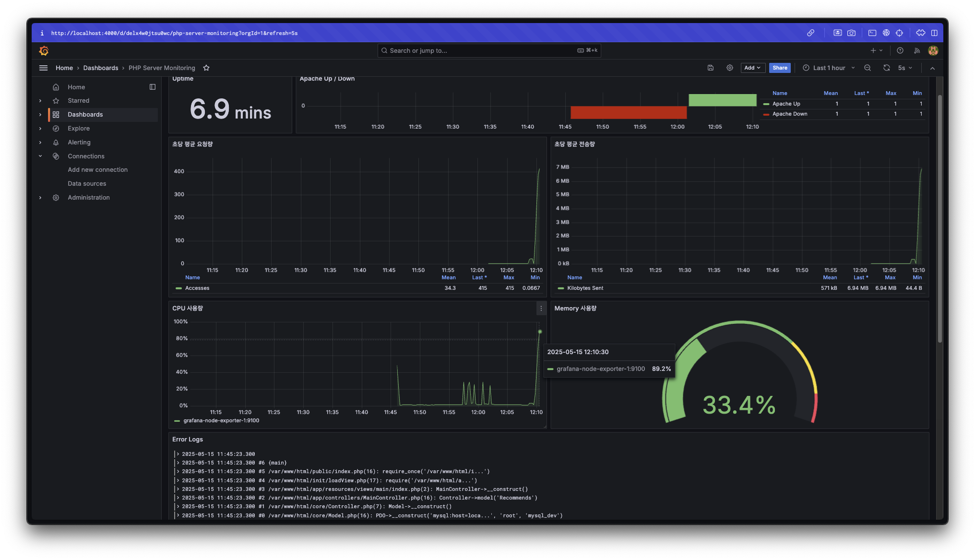The height and width of the screenshot is (560, 975).
Task: Click the zoom out time range icon
Action: click(x=868, y=68)
